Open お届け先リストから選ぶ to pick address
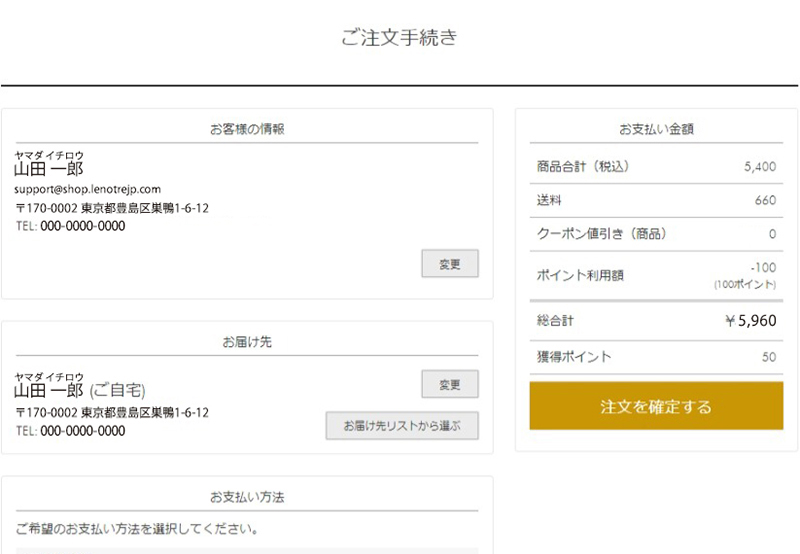The width and height of the screenshot is (800, 554). 402,425
